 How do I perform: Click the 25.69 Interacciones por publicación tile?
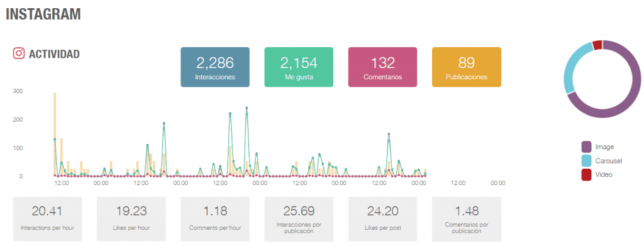(x=299, y=218)
